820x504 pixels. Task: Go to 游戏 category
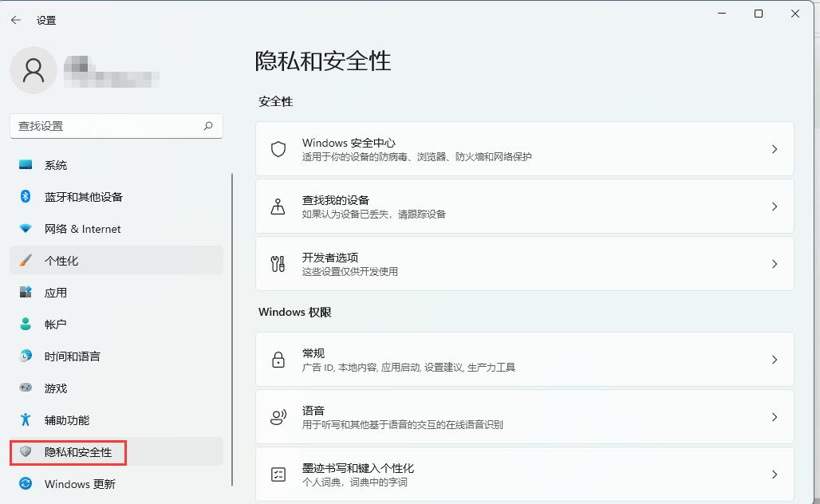(116, 388)
